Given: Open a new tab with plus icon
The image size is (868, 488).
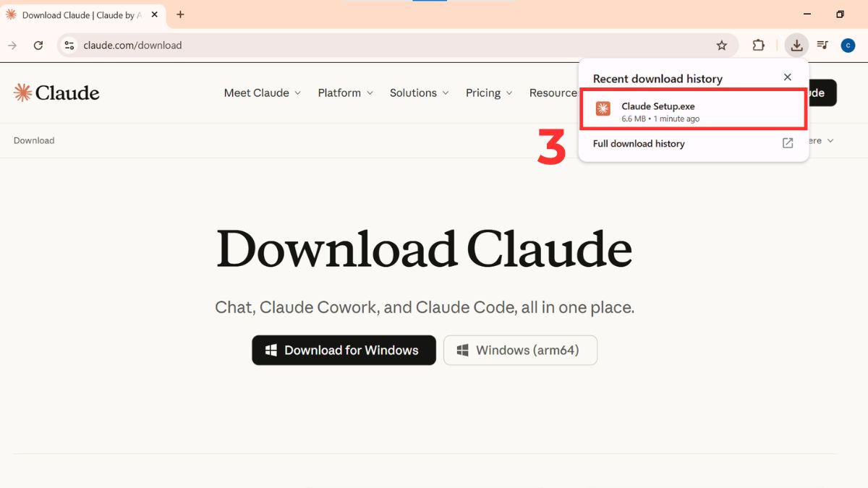Looking at the screenshot, I should pyautogui.click(x=180, y=14).
